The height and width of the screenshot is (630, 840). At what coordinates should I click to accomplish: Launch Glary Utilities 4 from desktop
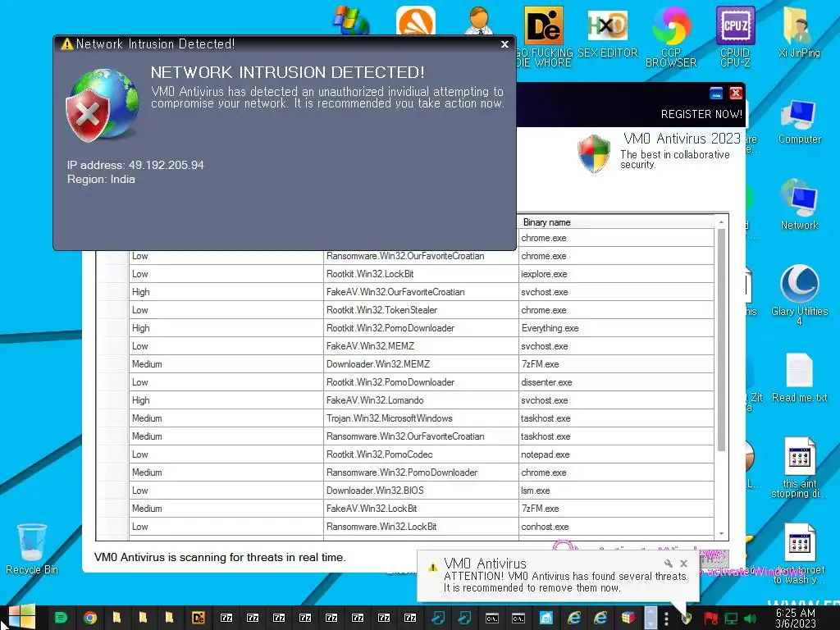[x=799, y=294]
